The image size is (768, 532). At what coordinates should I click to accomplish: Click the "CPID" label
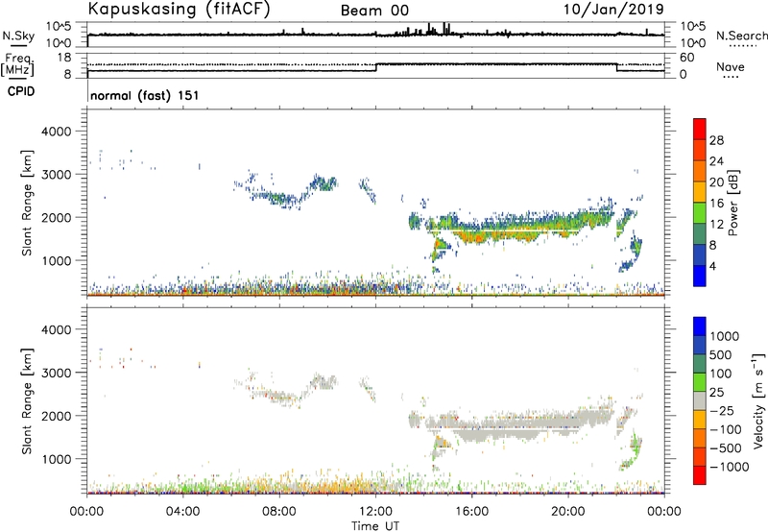coord(20,91)
